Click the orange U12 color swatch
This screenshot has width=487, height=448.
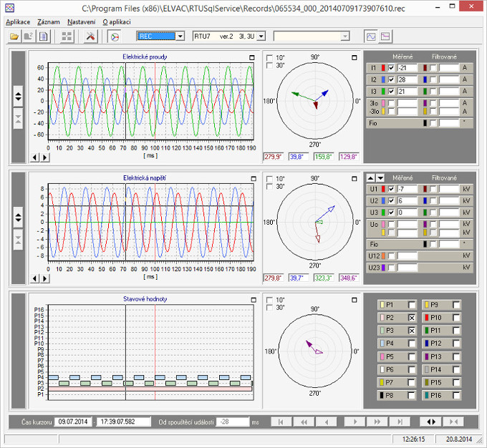(x=383, y=255)
